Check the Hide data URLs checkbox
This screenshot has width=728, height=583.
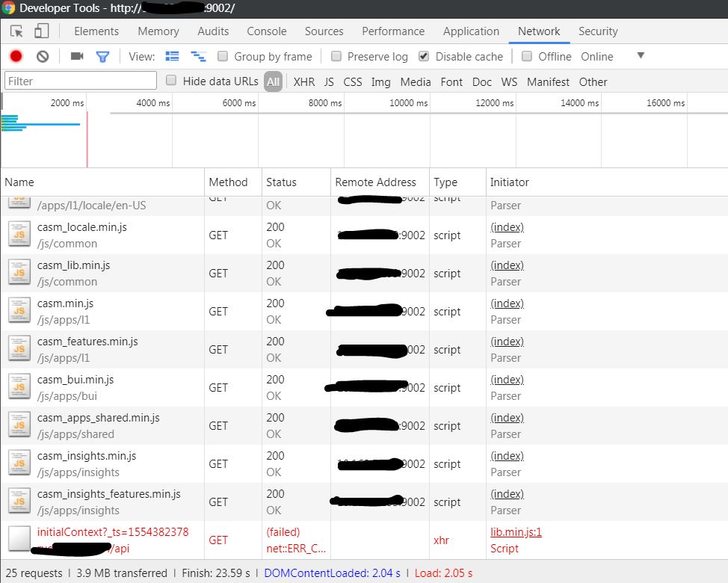click(172, 81)
